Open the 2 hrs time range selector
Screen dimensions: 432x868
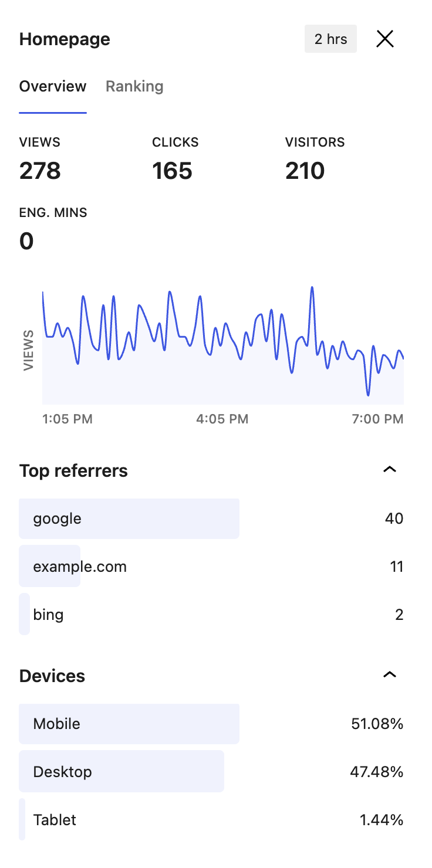pos(330,39)
